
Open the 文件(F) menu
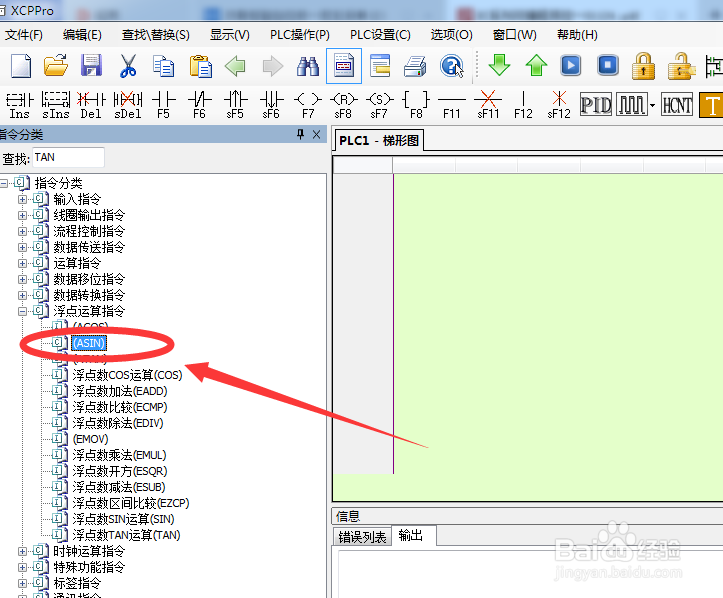[24, 35]
